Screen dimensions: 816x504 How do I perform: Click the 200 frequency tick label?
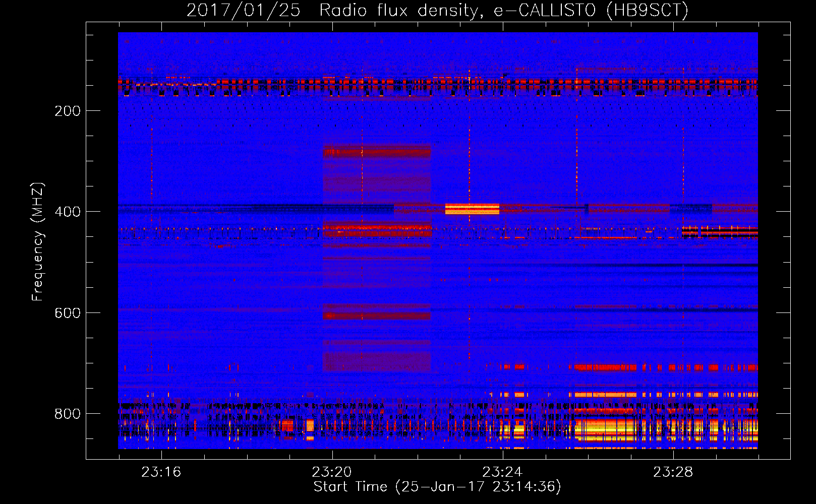tap(68, 111)
